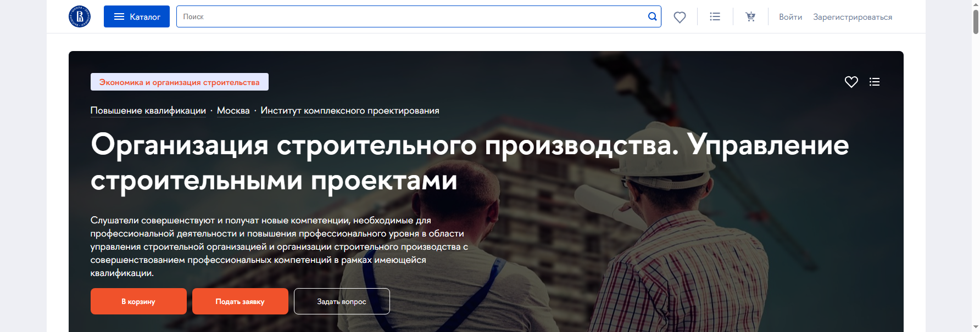The image size is (980, 332).
Task: Open the Москва link
Action: [233, 111]
